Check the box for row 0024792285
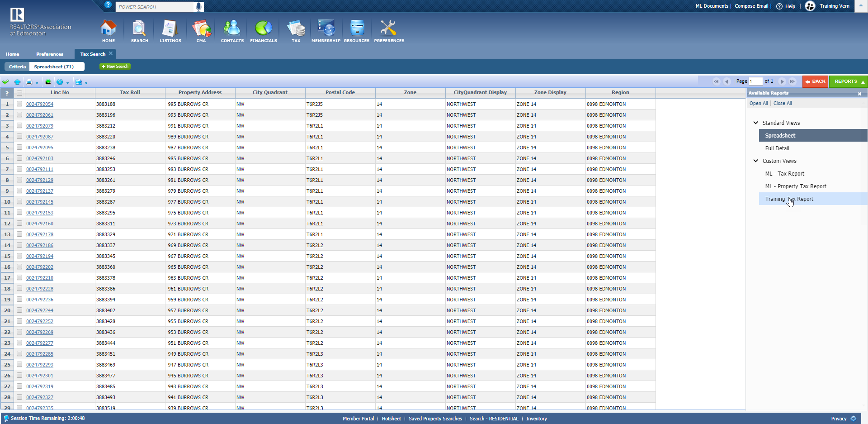The image size is (868, 424). click(19, 353)
